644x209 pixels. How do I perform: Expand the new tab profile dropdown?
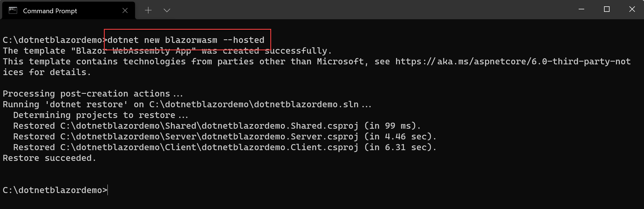[x=167, y=10]
